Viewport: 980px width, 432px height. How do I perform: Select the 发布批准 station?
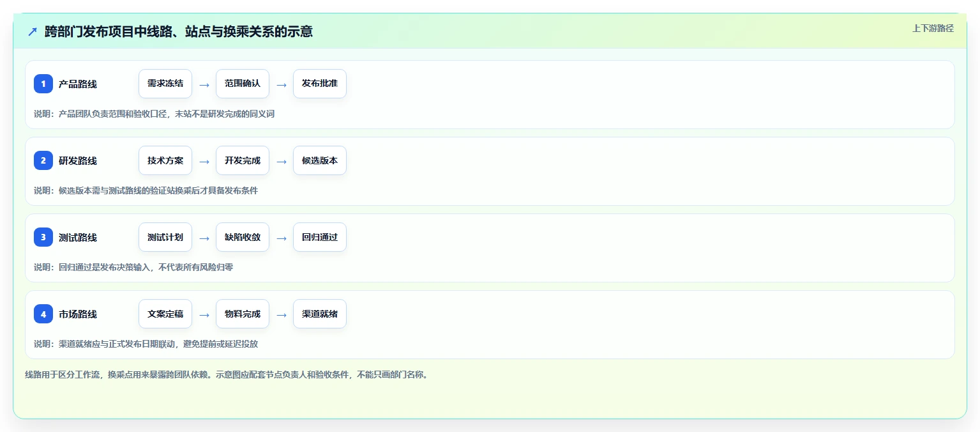pos(320,84)
